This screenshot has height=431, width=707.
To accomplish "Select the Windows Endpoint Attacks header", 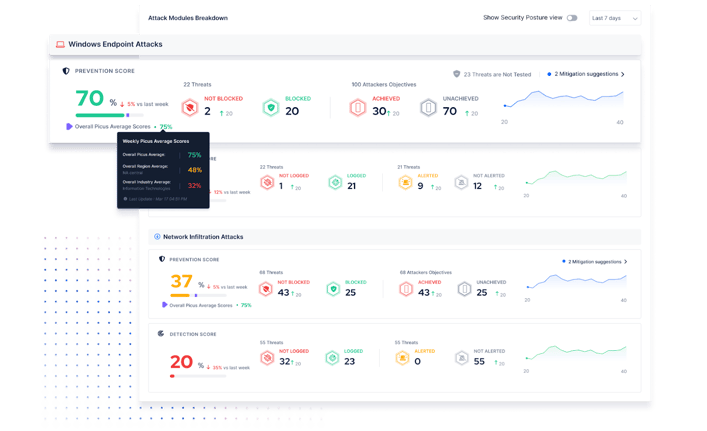I will (115, 44).
